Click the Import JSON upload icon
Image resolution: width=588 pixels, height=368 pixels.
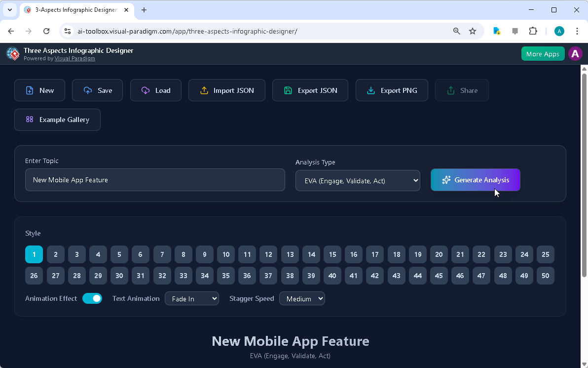[x=204, y=90]
